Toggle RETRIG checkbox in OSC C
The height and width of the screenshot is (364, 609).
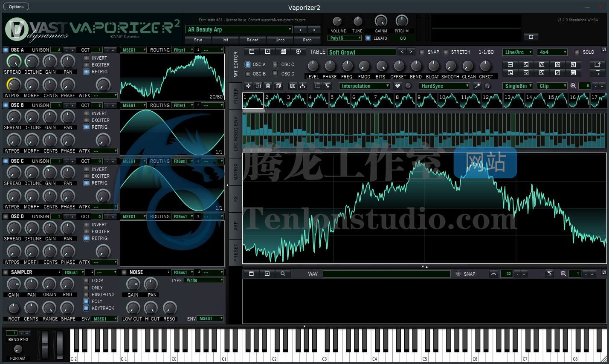86,183
